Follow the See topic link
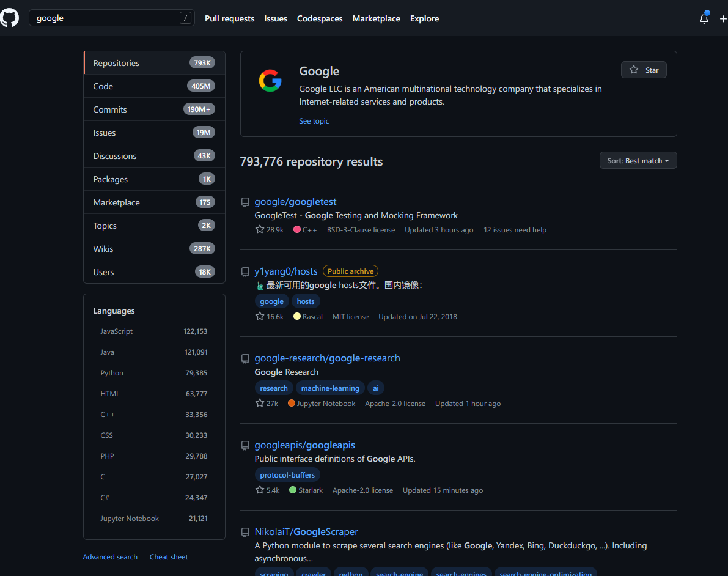 point(314,121)
